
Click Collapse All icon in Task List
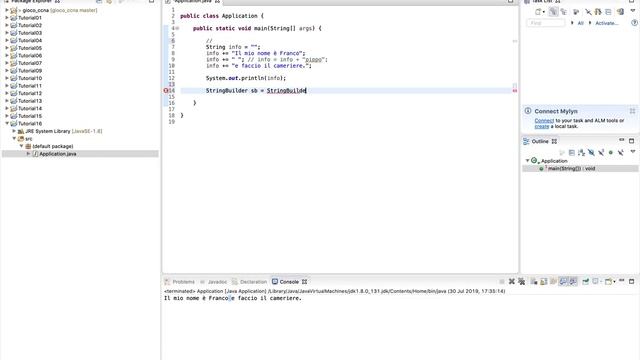(x=608, y=12)
